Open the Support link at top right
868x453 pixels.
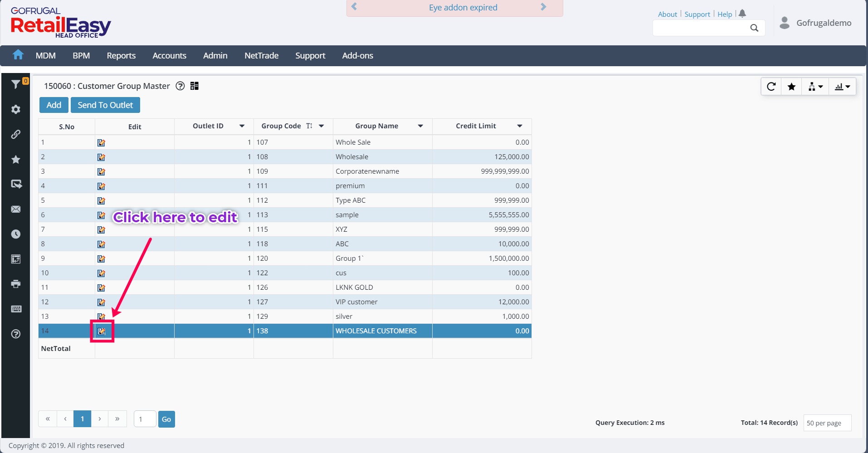697,14
